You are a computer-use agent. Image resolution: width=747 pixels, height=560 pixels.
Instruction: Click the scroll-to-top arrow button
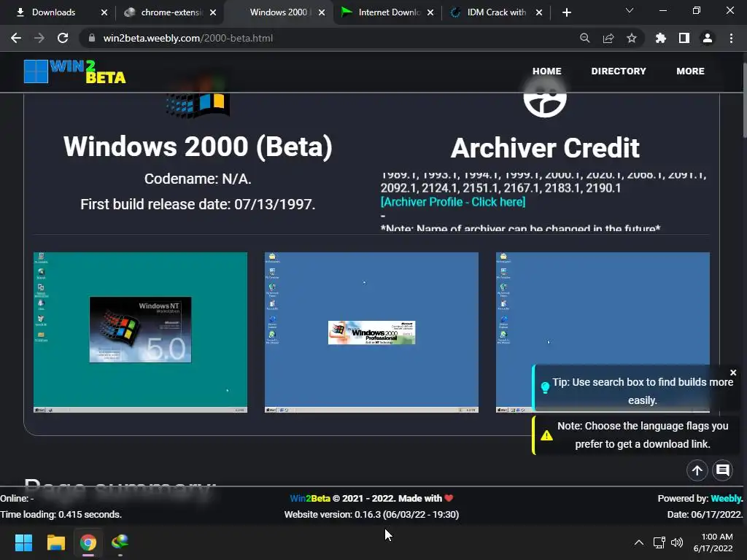pyautogui.click(x=697, y=470)
